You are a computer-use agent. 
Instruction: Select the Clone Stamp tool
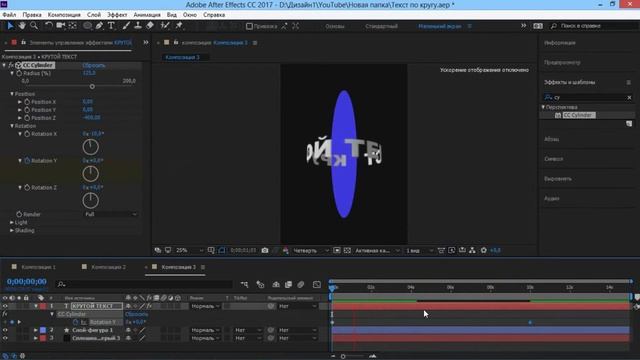click(138, 26)
